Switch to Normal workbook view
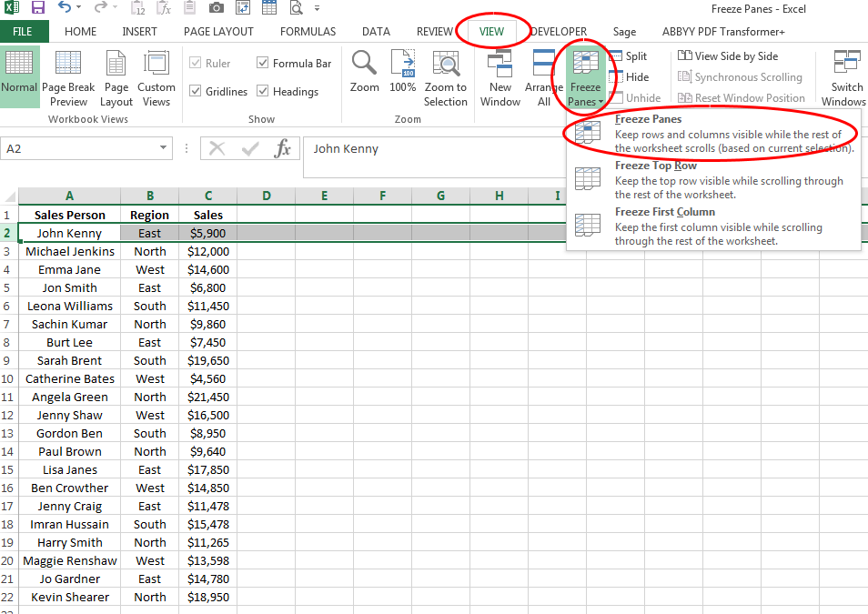The width and height of the screenshot is (868, 614). (19, 77)
